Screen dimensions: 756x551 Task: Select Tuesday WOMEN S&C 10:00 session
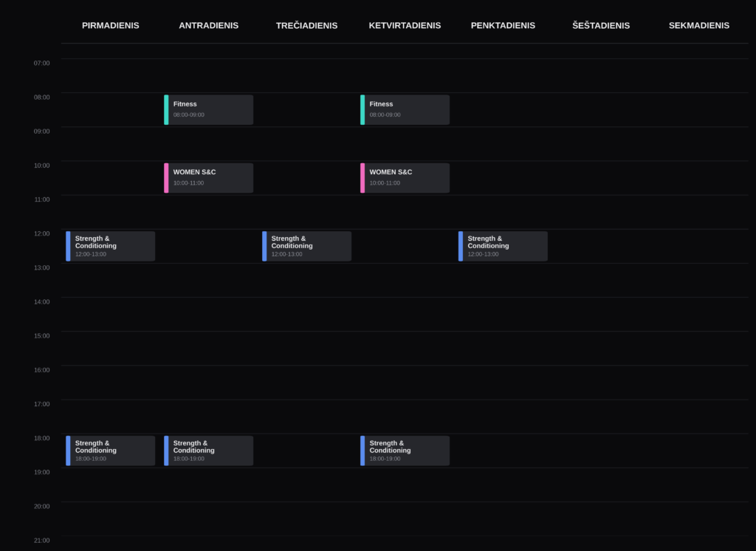click(x=208, y=178)
